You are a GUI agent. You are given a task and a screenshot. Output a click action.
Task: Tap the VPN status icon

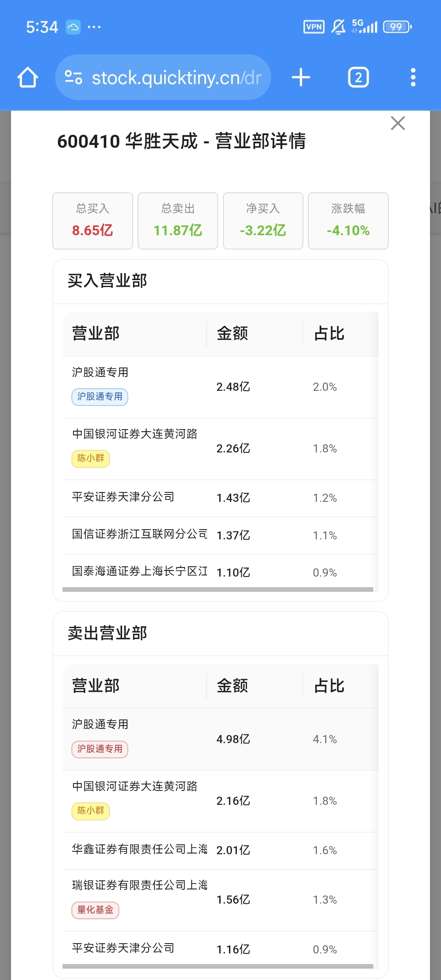(x=314, y=27)
